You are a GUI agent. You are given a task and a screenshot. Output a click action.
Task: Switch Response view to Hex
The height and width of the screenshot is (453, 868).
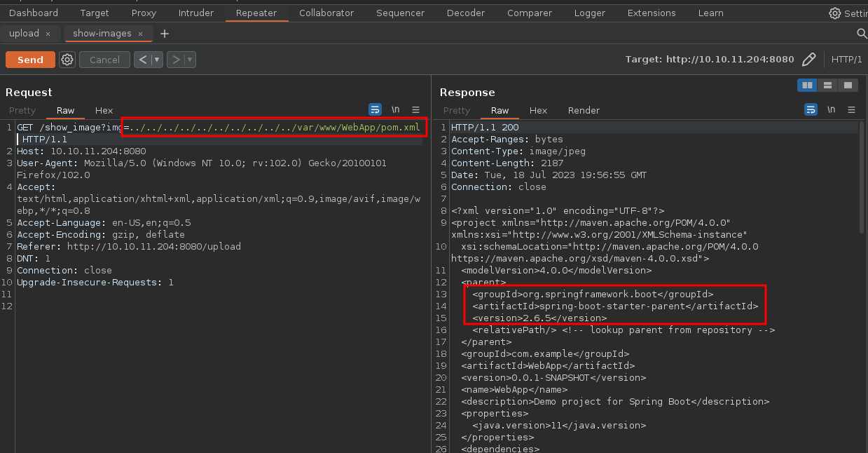pos(538,110)
